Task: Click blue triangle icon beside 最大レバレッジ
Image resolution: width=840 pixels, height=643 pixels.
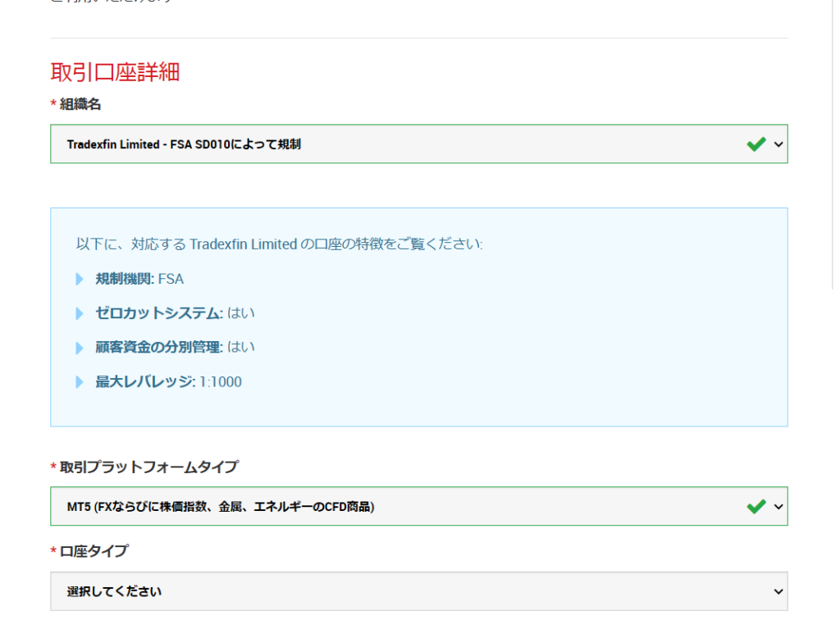Action: [80, 381]
